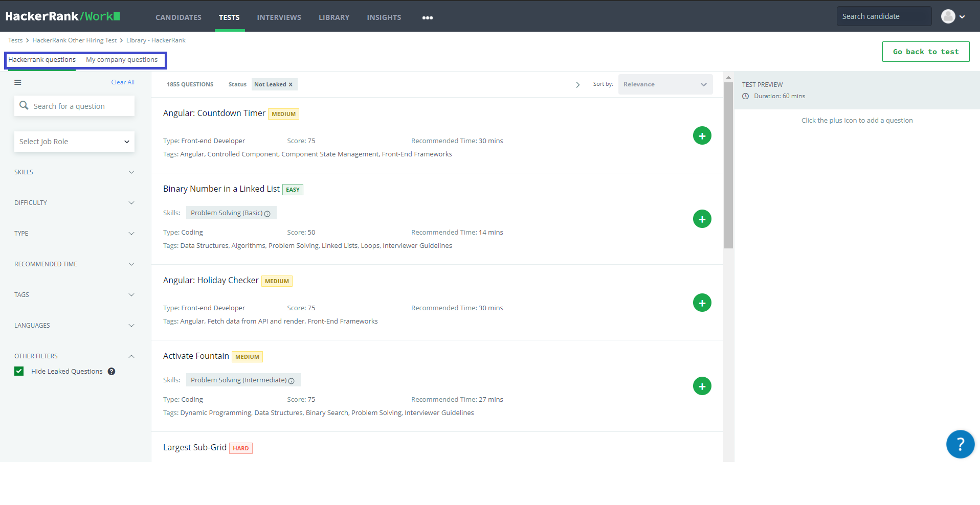Click the scrollbar up arrow of question list
Viewport: 980px width, 505px height.
click(728, 78)
